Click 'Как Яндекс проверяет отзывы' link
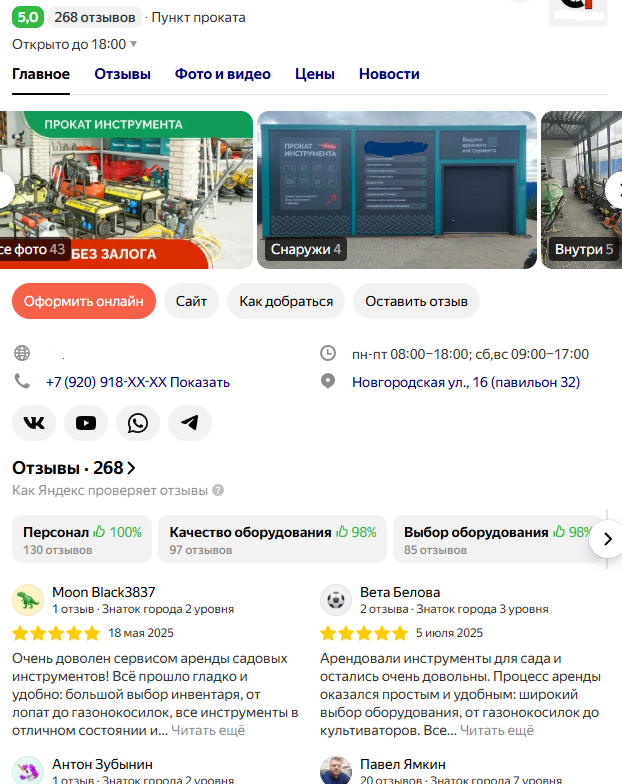This screenshot has height=784, width=622. coord(110,490)
